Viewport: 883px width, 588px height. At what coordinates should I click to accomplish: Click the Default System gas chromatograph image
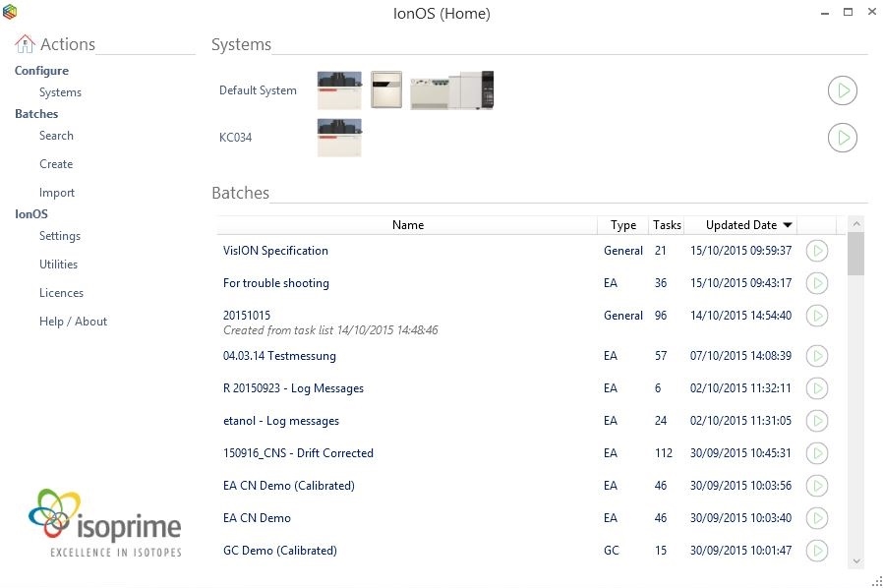[x=451, y=90]
